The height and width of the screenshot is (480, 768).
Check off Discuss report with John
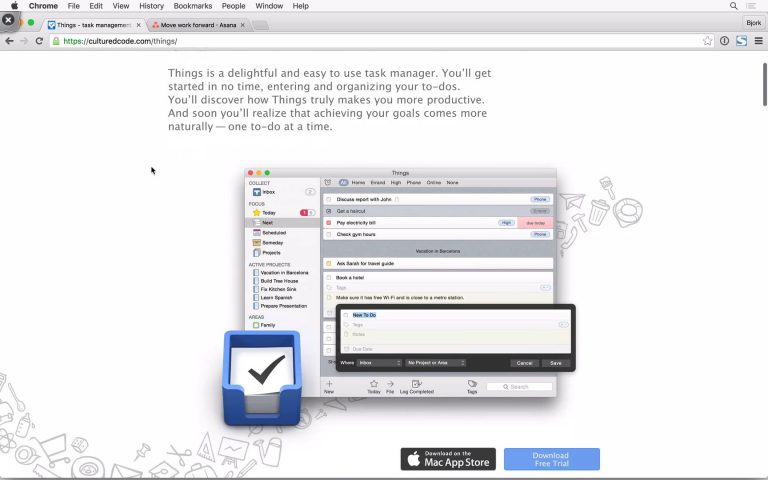coord(329,199)
